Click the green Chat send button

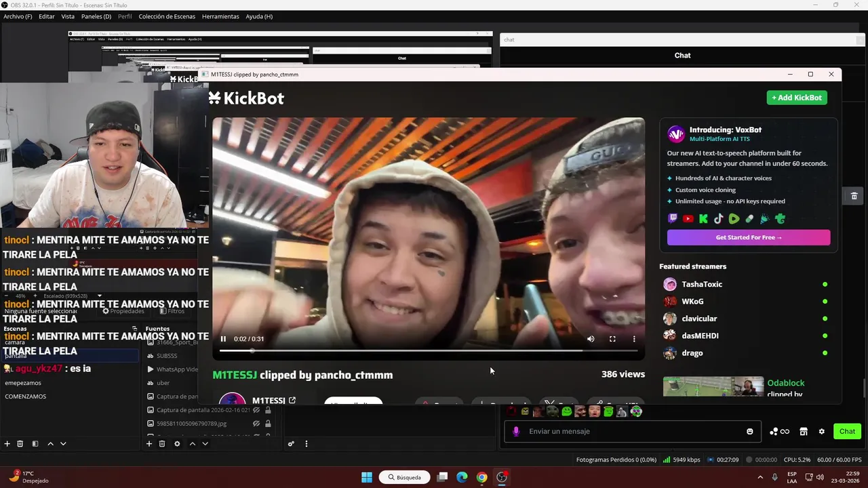tap(847, 432)
